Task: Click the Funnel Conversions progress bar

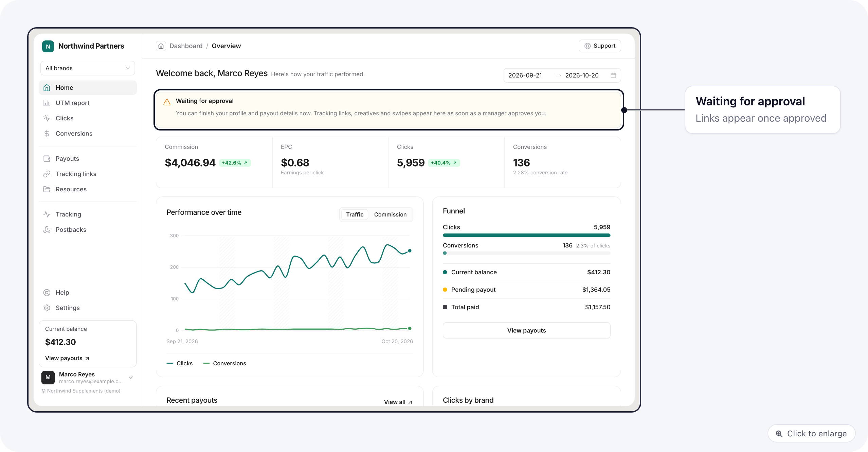Action: click(526, 253)
